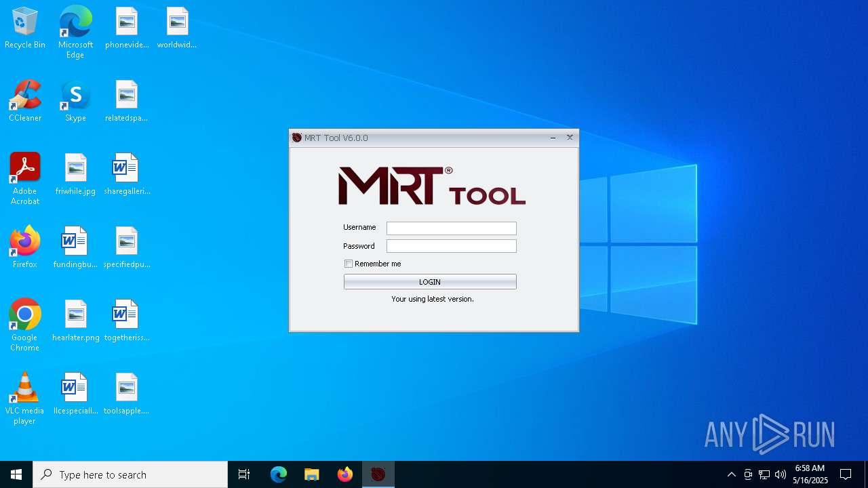Open Adobe Acrobat desktop shortcut

click(x=25, y=179)
